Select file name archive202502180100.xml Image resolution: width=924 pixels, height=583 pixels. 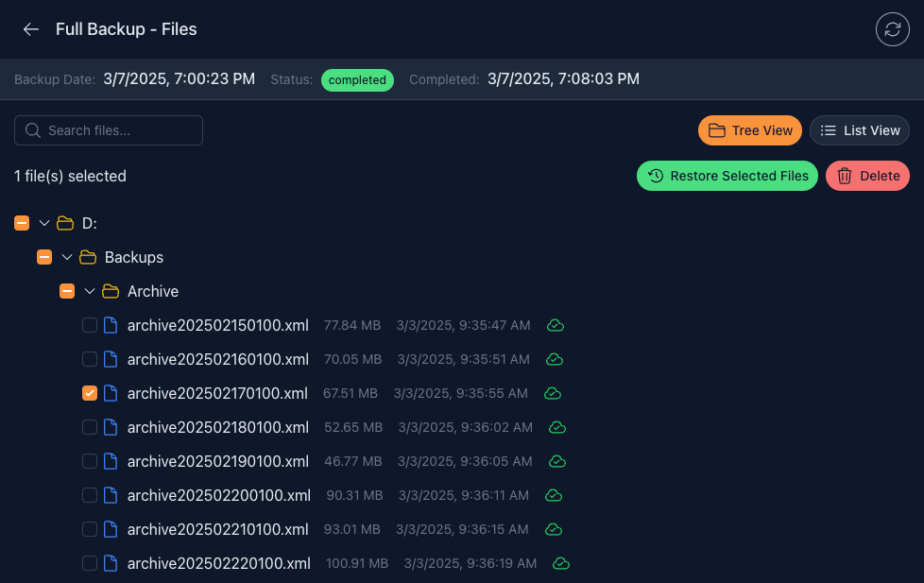tap(218, 427)
